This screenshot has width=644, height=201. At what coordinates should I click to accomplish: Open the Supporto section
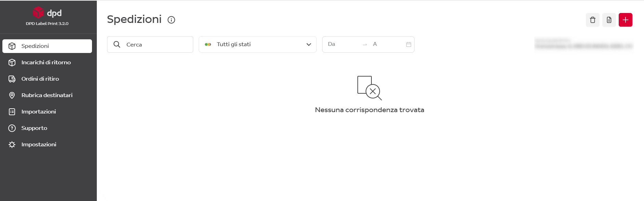pyautogui.click(x=47, y=128)
